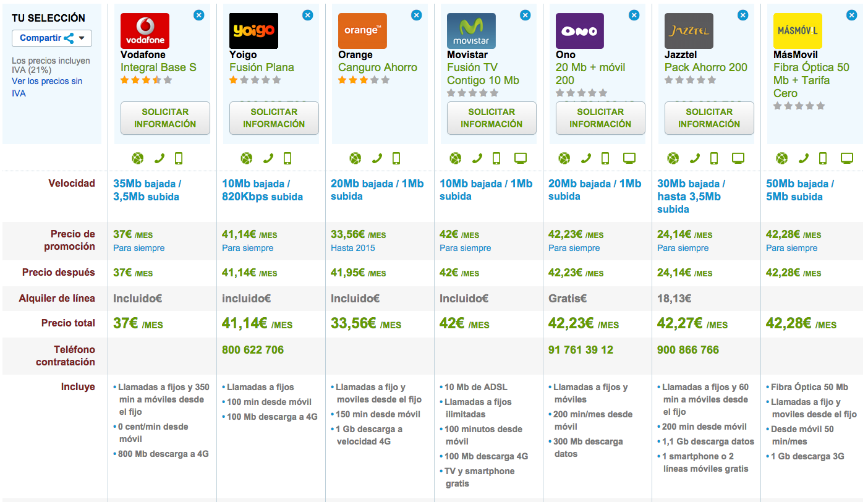868x502 pixels.
Task: Remove MásMovil column with its close icon
Action: (x=851, y=15)
